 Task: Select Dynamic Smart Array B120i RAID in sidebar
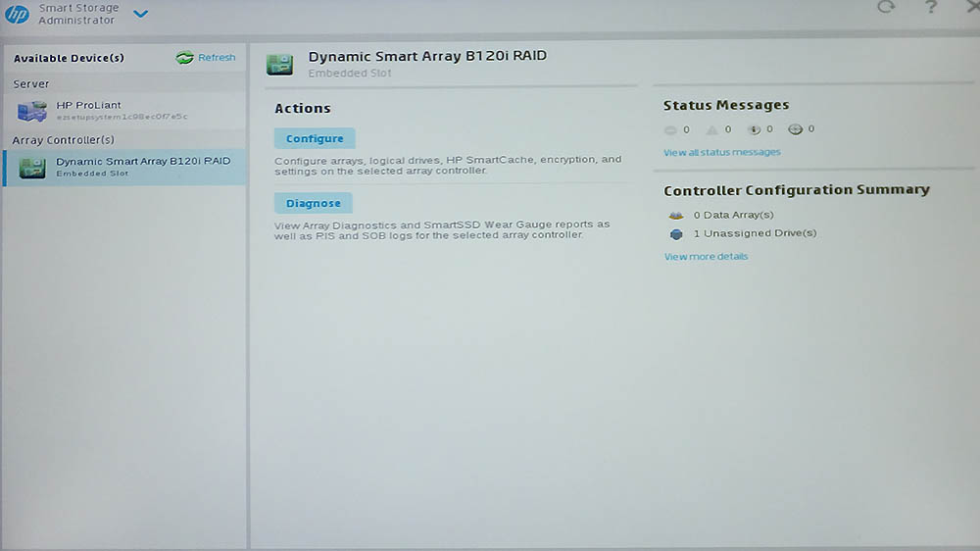pos(125,167)
